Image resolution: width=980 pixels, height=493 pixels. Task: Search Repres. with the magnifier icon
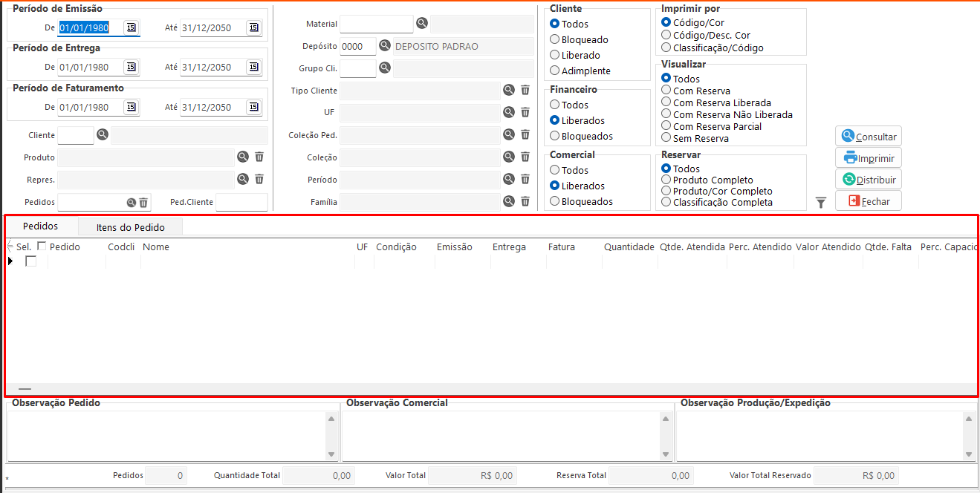(x=243, y=179)
